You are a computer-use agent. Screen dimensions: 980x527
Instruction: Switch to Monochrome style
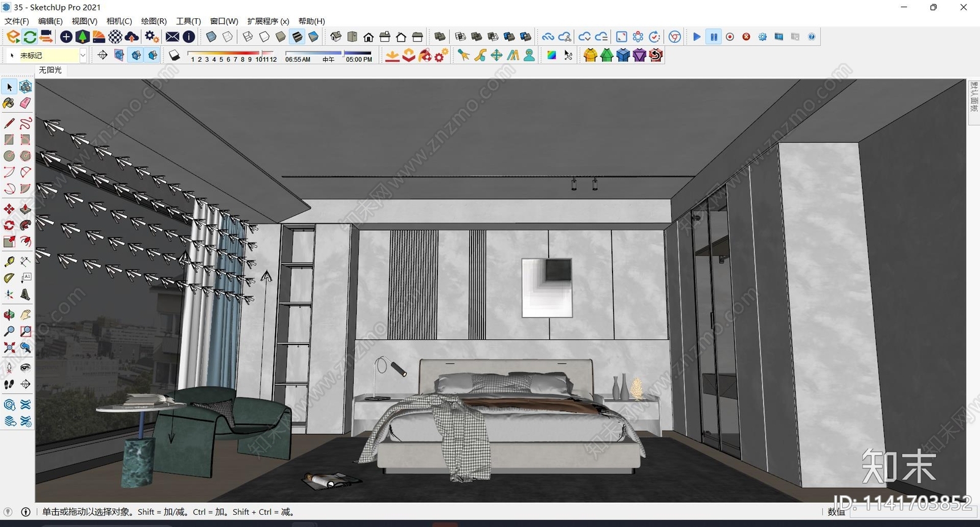(314, 37)
